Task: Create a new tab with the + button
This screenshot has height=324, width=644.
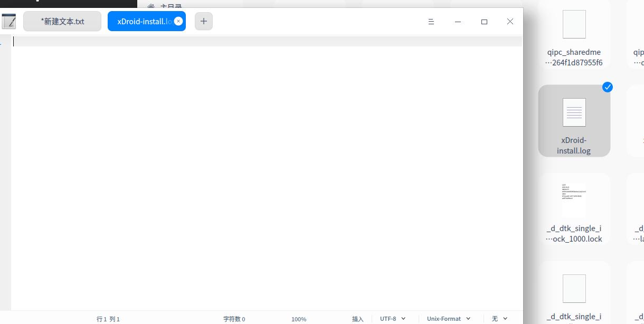Action: click(204, 21)
